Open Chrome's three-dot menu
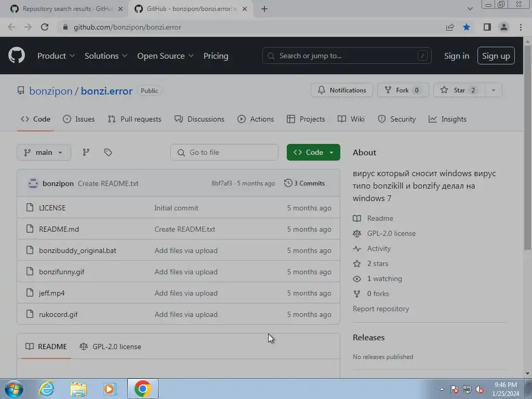 tap(521, 27)
